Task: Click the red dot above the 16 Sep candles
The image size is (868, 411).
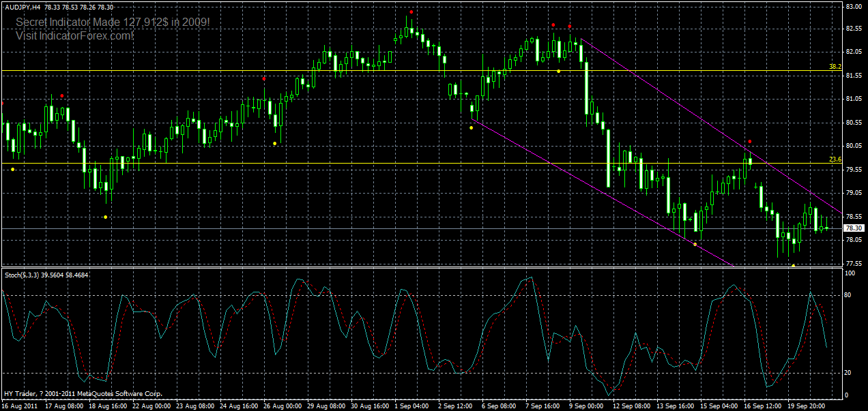Action: [x=749, y=141]
